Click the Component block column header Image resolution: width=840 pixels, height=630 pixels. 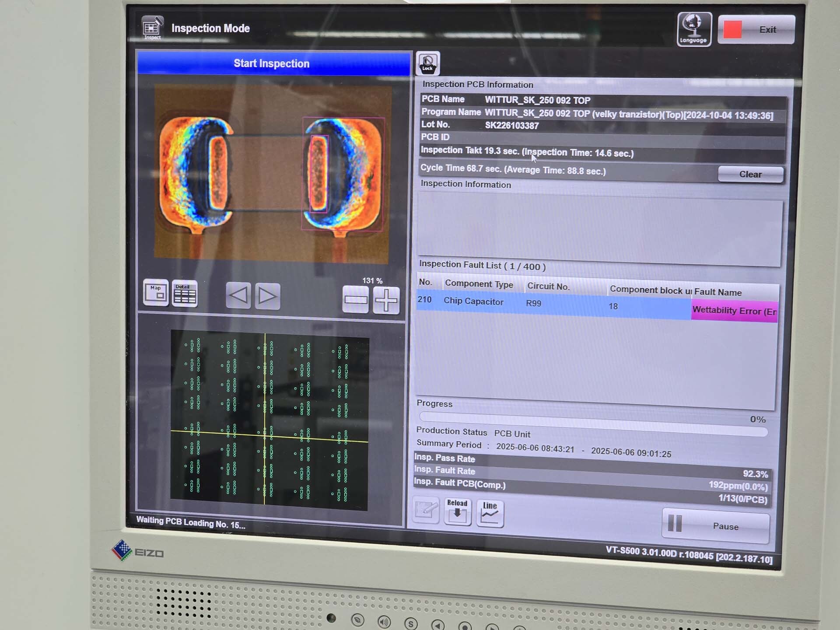point(651,290)
